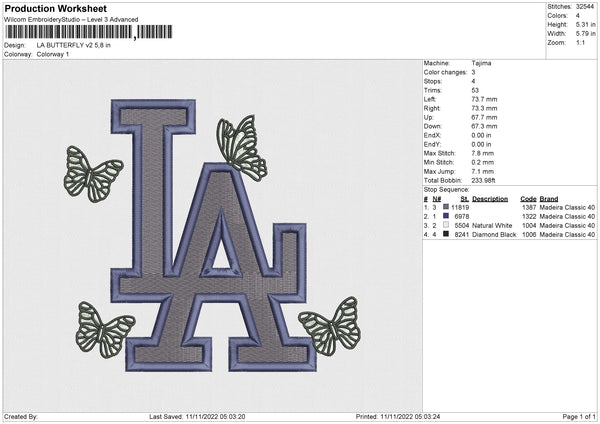Click the Left value 73.7 mm
The image size is (600, 424).
point(484,99)
